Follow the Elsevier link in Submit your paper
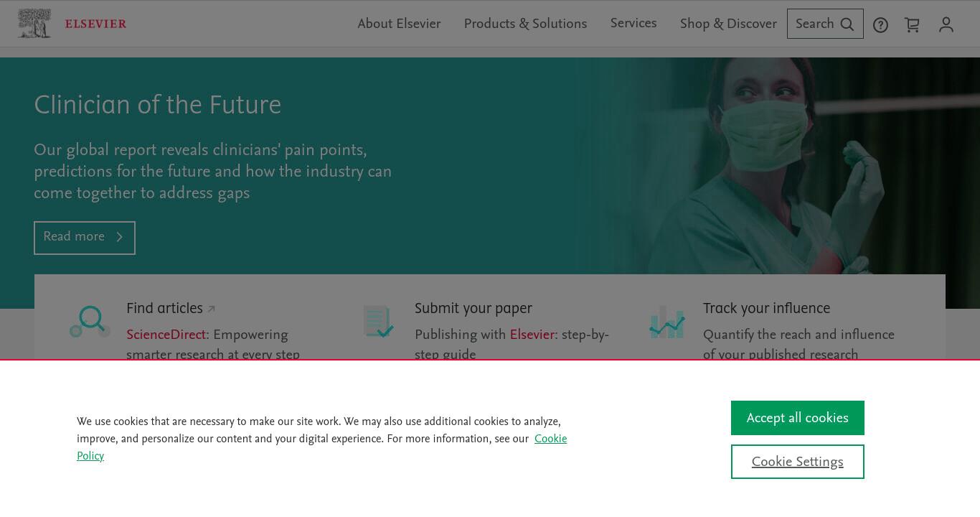The width and height of the screenshot is (980, 517). pos(532,335)
